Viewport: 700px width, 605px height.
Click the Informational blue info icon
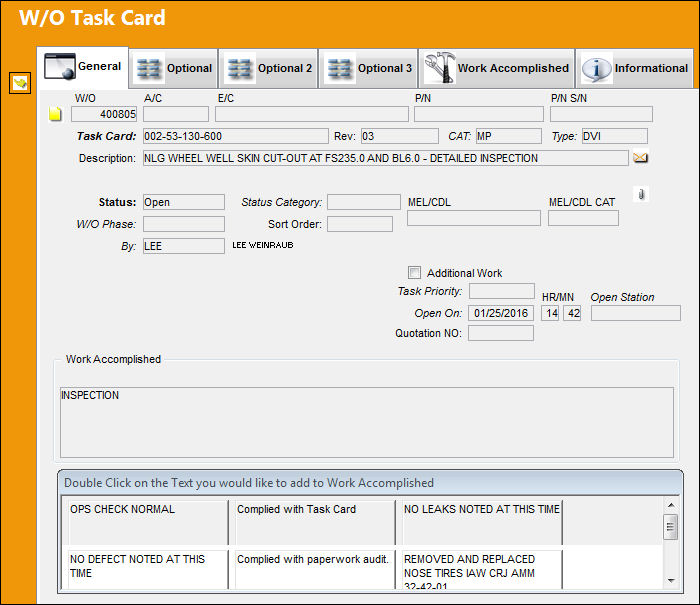[596, 69]
